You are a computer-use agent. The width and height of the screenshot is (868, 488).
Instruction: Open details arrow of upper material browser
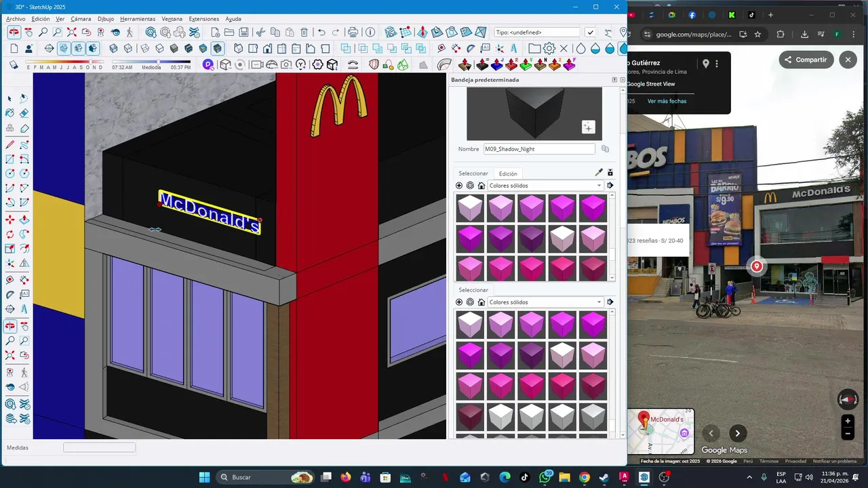[610, 186]
